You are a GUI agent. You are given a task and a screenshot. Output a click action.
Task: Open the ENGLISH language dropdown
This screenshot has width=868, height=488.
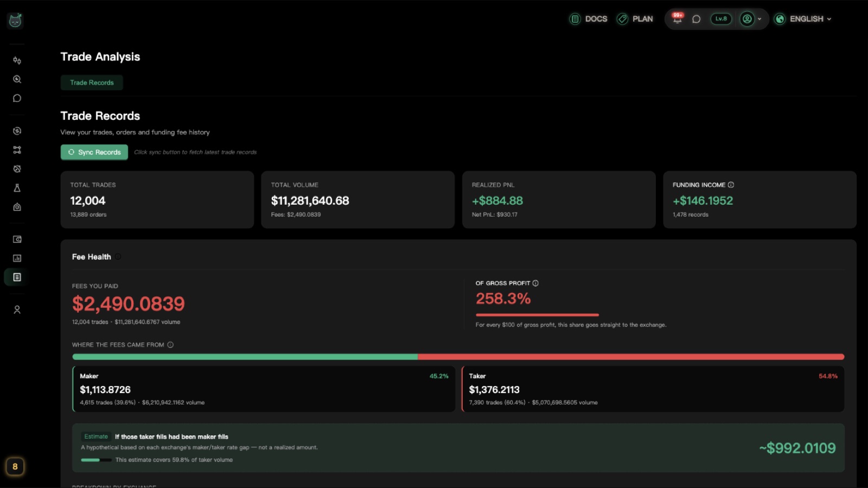click(803, 19)
